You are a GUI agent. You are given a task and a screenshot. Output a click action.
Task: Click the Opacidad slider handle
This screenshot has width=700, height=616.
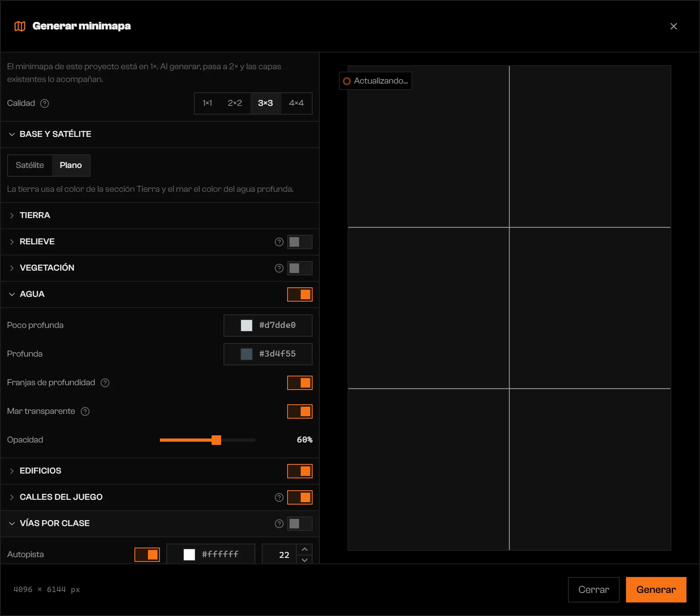click(216, 440)
